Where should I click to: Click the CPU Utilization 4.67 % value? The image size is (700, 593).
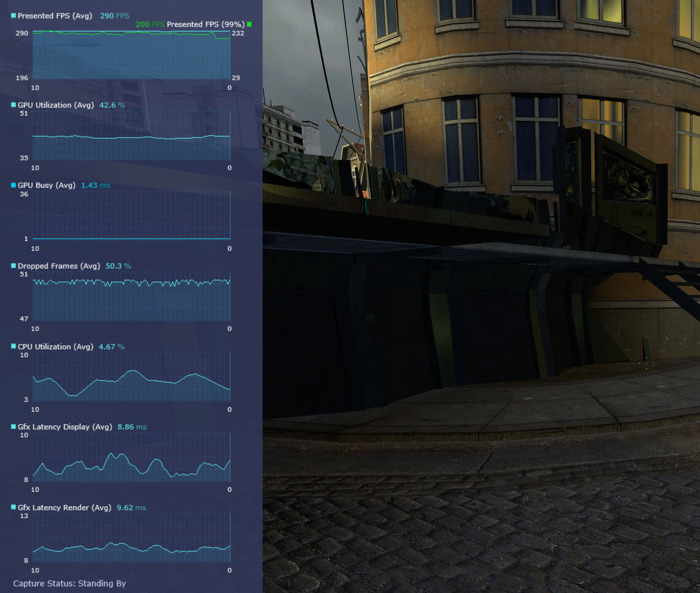tap(111, 347)
